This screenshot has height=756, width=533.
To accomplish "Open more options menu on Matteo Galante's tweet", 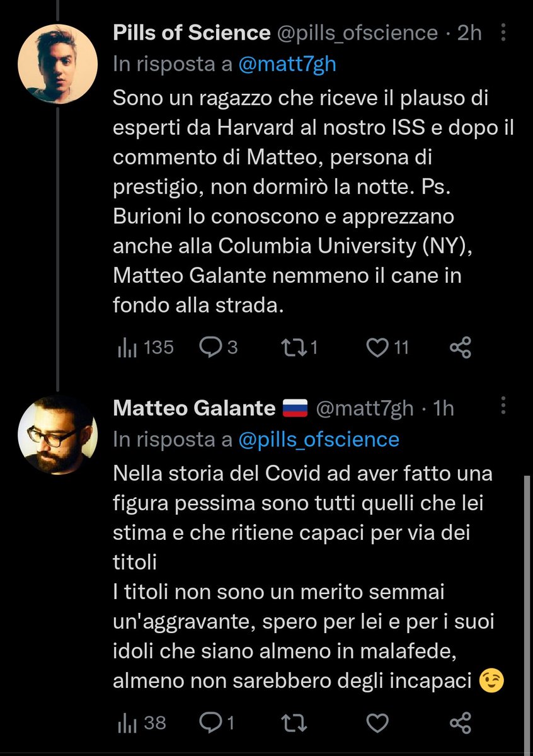I will 505,408.
